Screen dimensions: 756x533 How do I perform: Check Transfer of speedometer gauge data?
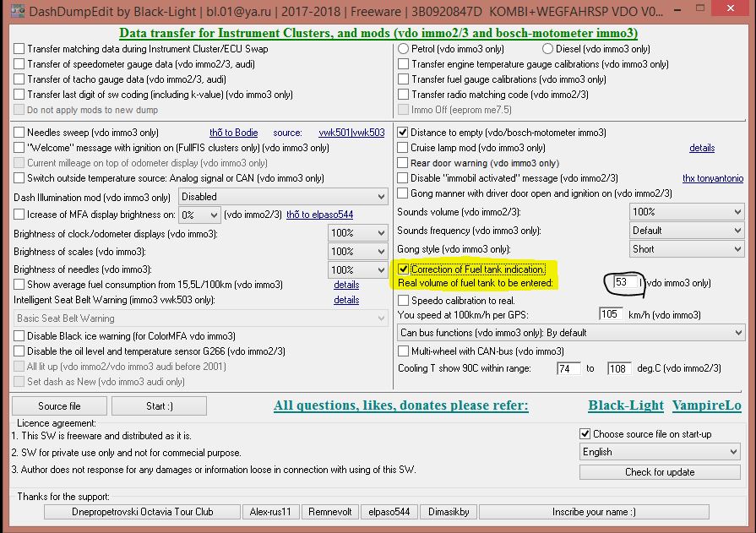[x=19, y=64]
